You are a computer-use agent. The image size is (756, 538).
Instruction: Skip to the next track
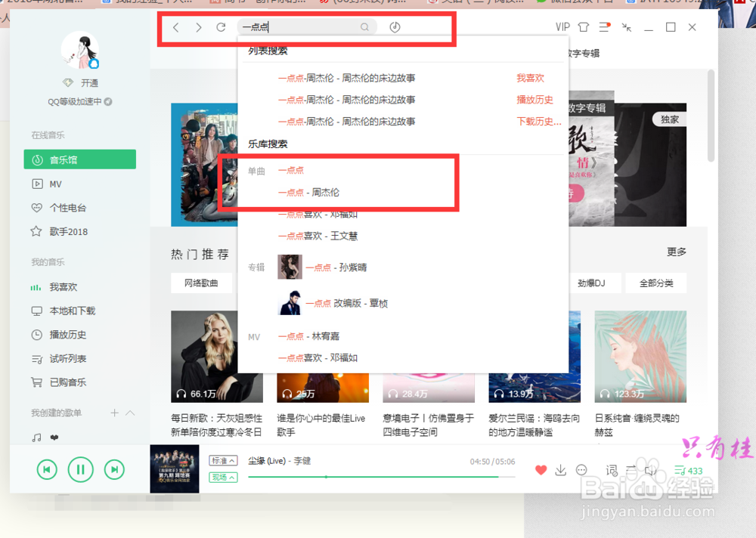coord(114,469)
